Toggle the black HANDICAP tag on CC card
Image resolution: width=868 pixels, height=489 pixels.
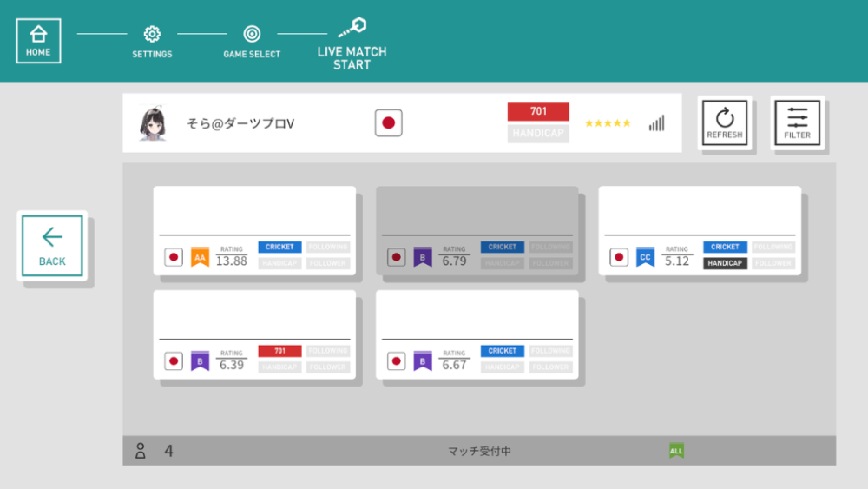tap(725, 263)
